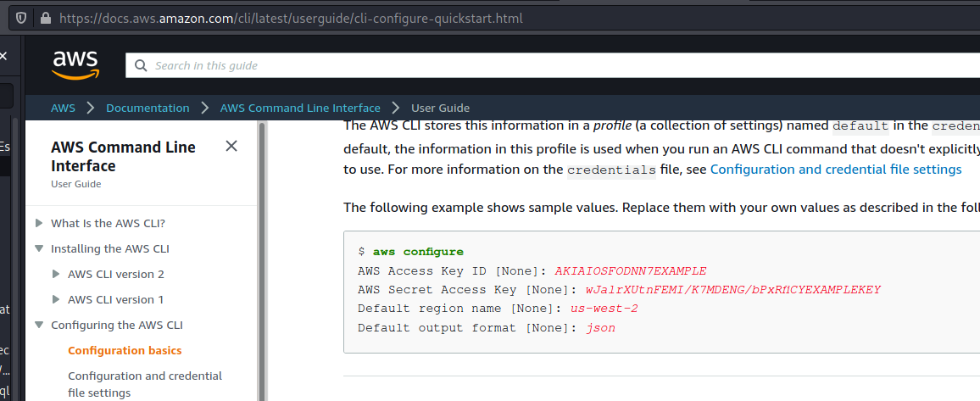
Task: Open the Documentation breadcrumb link
Action: click(x=148, y=108)
